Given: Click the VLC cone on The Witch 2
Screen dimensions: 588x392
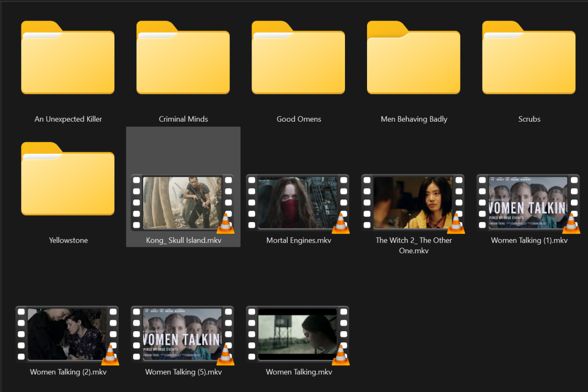Looking at the screenshot, I should [x=455, y=223].
